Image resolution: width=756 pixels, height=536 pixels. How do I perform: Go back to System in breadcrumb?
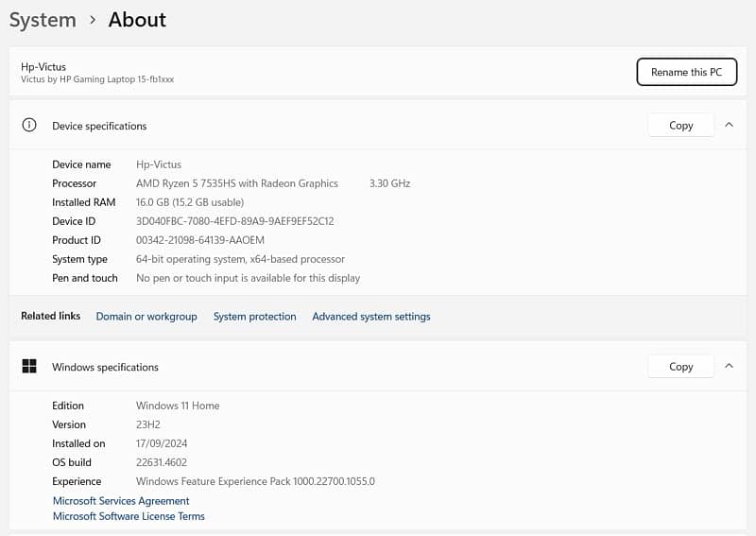[x=43, y=20]
